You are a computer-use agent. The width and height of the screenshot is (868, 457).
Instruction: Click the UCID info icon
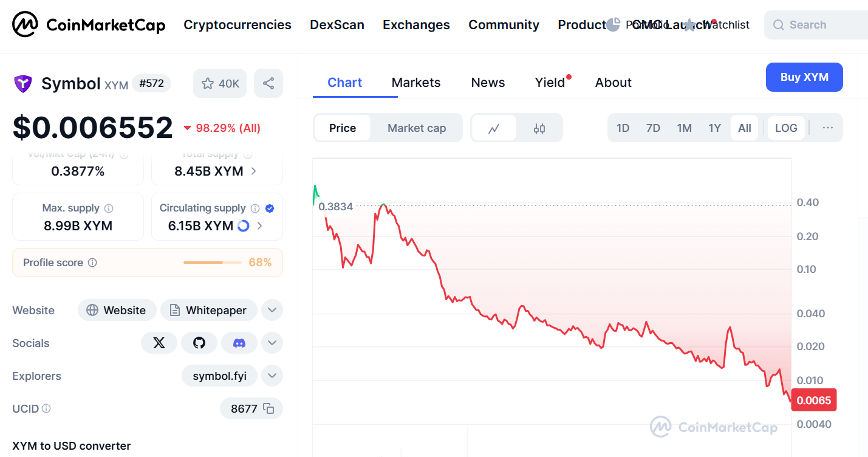point(46,408)
